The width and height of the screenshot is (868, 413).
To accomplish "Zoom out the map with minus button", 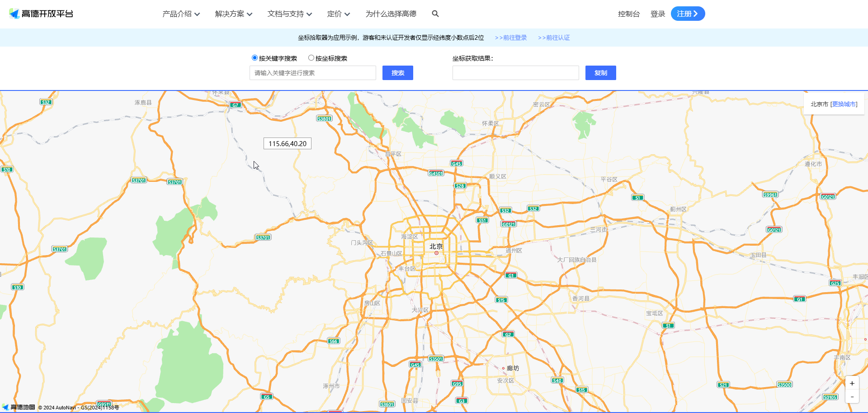I will click(852, 397).
